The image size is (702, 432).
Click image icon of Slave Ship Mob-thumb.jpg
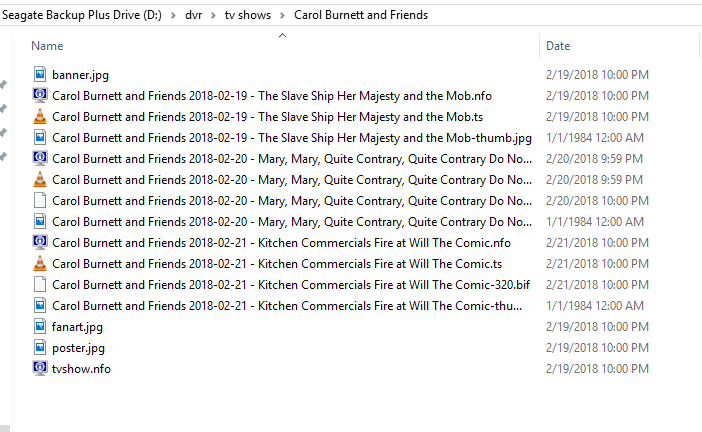[x=40, y=137]
